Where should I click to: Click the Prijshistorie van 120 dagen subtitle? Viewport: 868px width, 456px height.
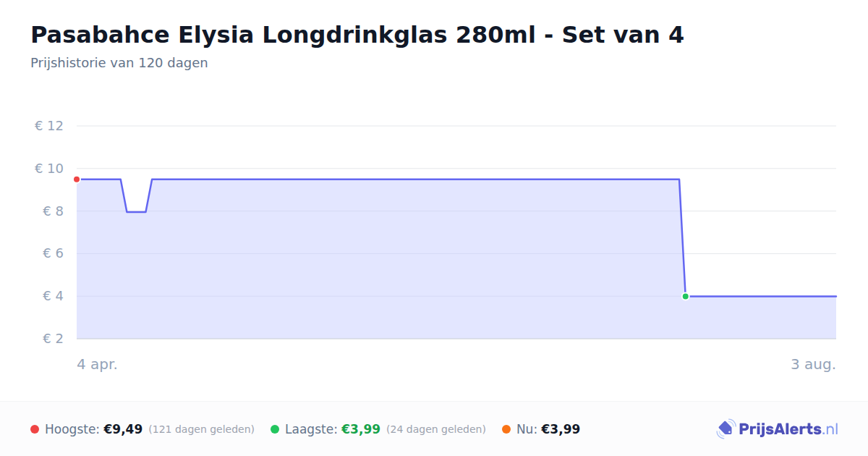(119, 63)
